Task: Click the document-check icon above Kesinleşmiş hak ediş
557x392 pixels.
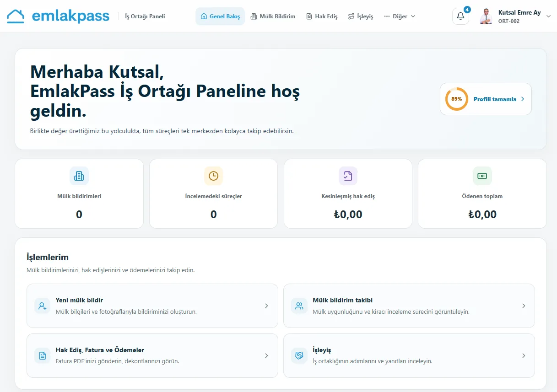Action: 348,176
